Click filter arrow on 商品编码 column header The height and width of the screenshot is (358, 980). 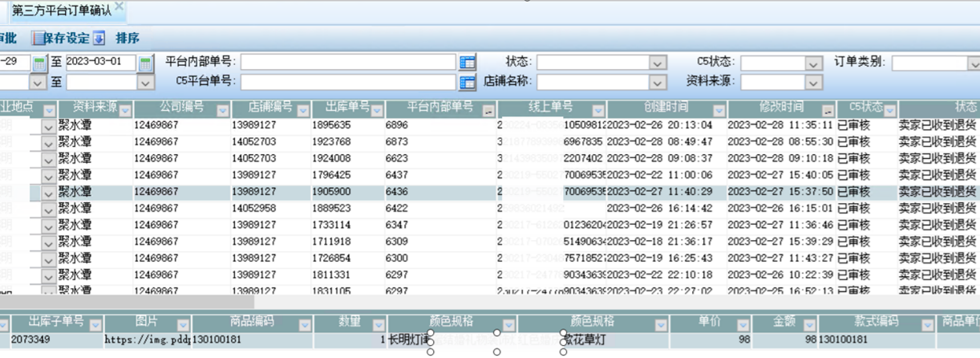click(x=304, y=325)
